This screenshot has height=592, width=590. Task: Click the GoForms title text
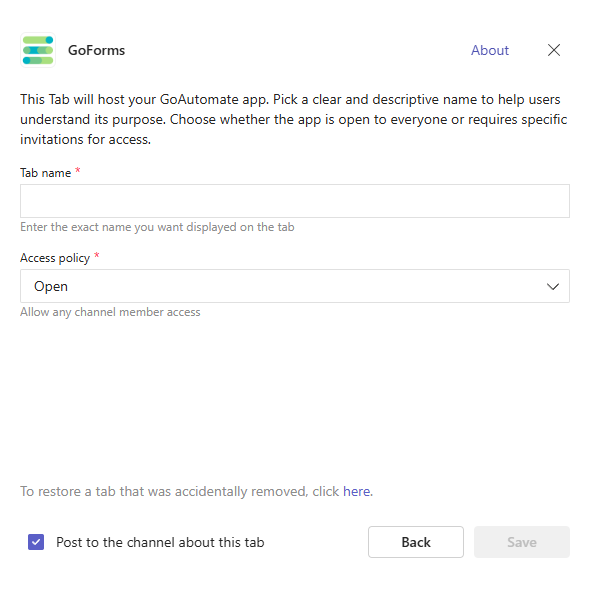click(x=96, y=50)
